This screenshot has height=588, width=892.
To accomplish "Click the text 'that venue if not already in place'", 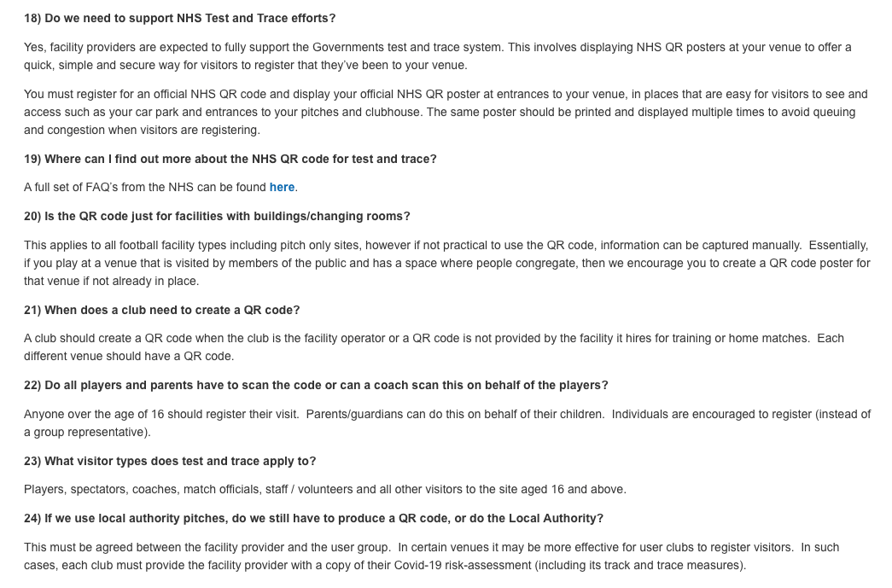I will [x=111, y=282].
